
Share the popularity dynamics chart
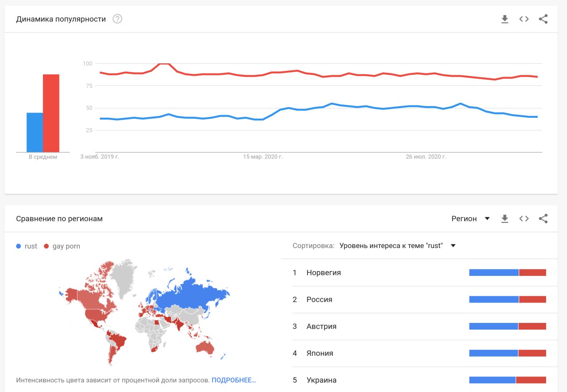pyautogui.click(x=543, y=19)
